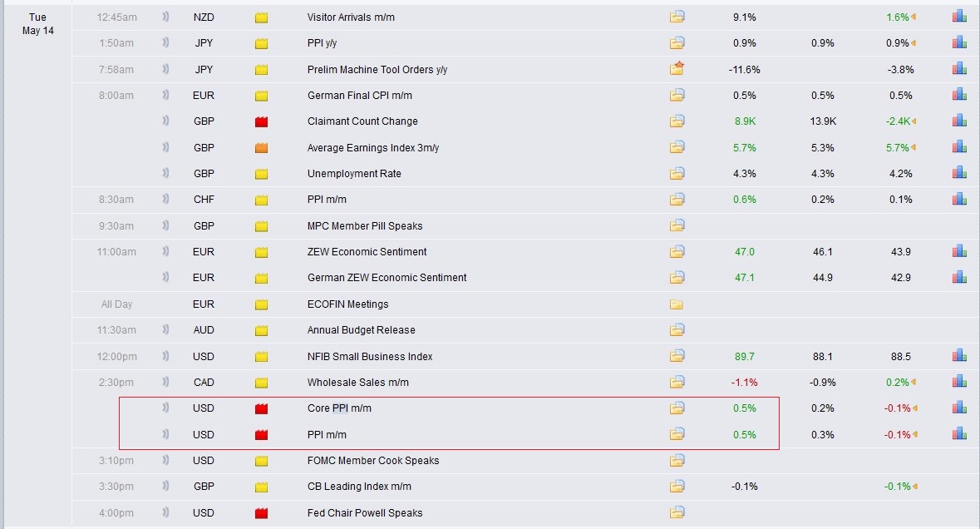Open detail folder for ECOFIN Meetings

(x=677, y=304)
